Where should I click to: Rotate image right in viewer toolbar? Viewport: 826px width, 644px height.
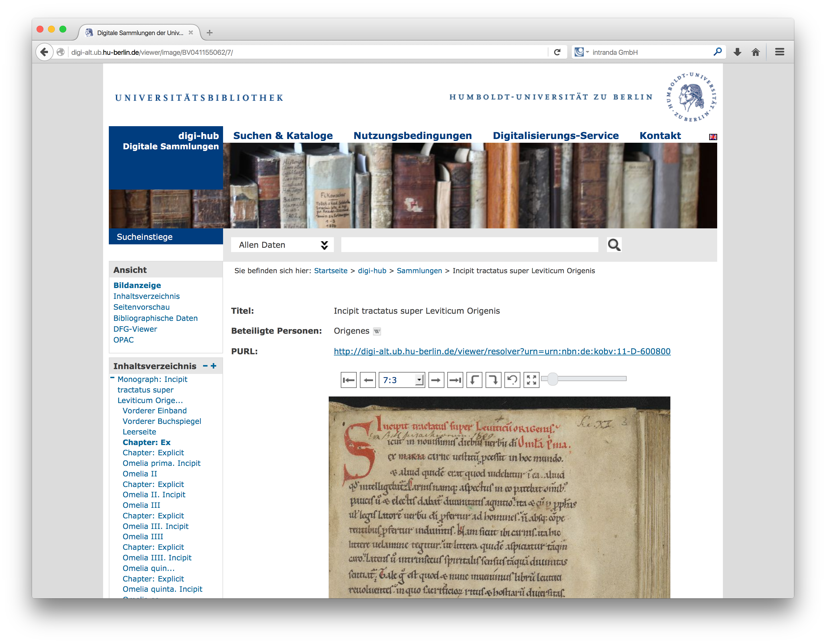coord(493,380)
